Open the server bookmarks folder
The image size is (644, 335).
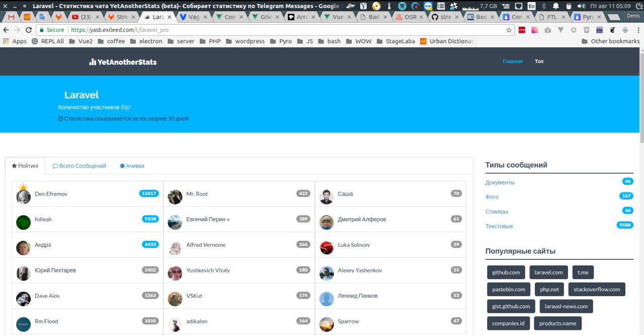(181, 41)
